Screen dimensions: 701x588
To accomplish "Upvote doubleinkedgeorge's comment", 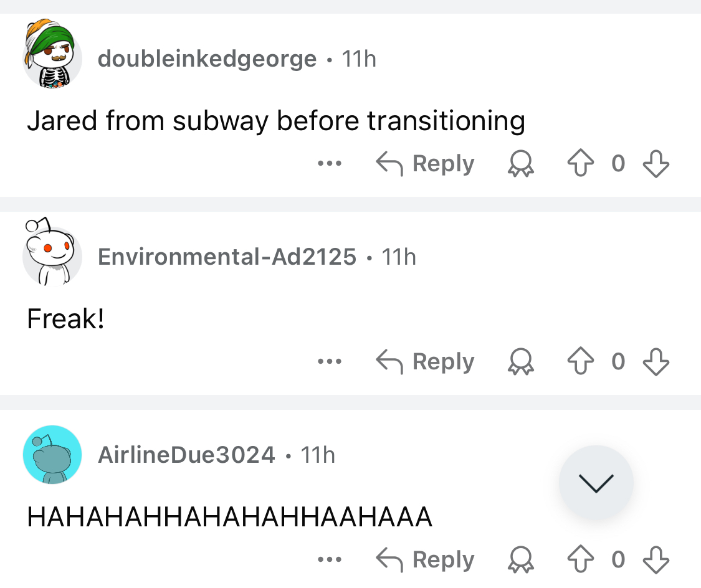I will 581,164.
